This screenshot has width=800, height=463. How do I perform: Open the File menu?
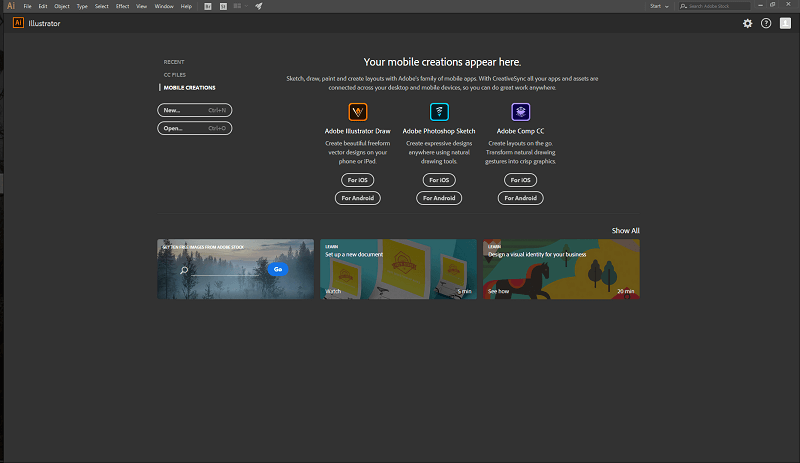coord(28,6)
